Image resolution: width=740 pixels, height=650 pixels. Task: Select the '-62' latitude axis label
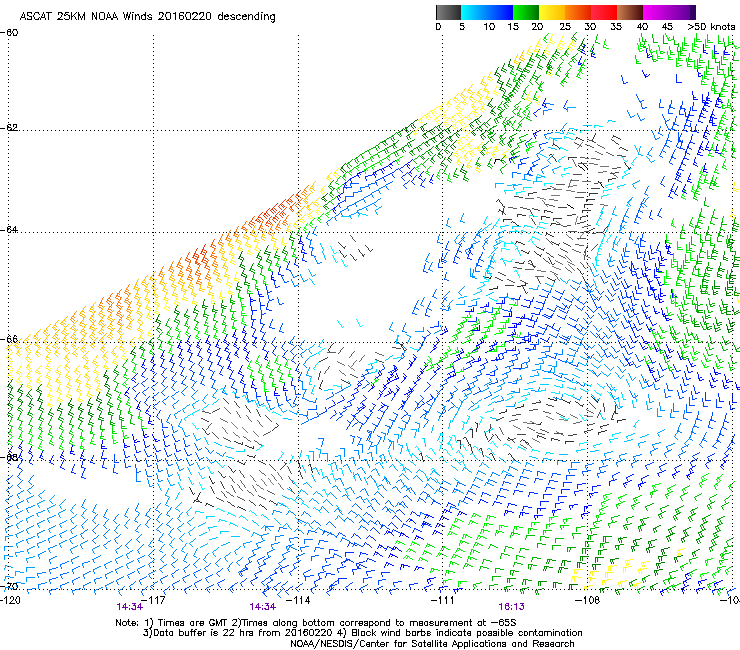tap(9, 128)
